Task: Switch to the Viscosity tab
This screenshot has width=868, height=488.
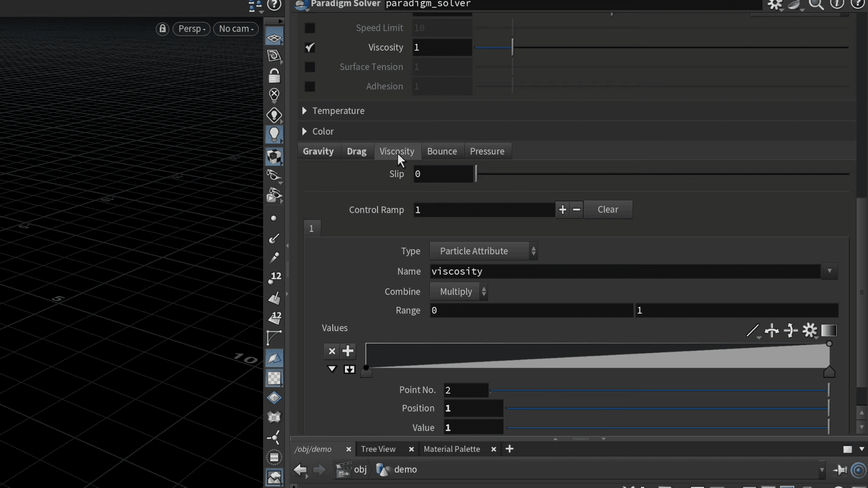Action: point(397,151)
